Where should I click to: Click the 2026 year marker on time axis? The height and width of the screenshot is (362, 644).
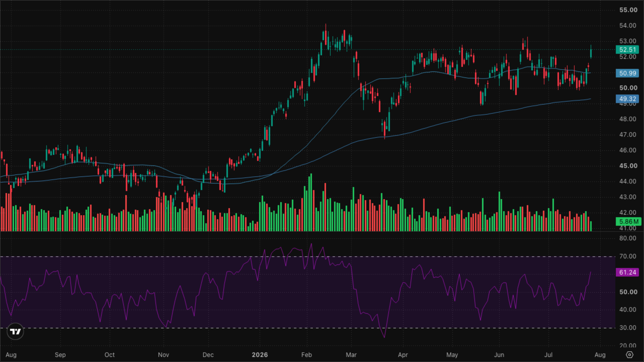[260, 355]
